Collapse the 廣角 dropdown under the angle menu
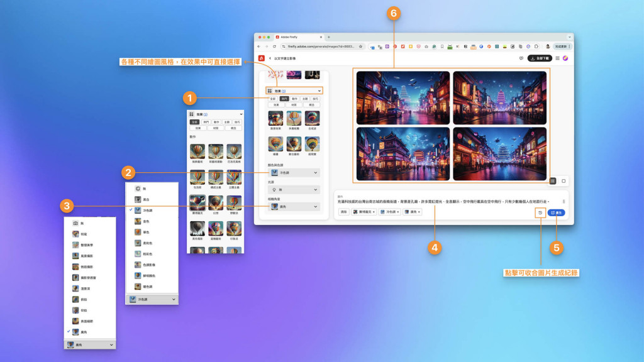 tap(90, 345)
